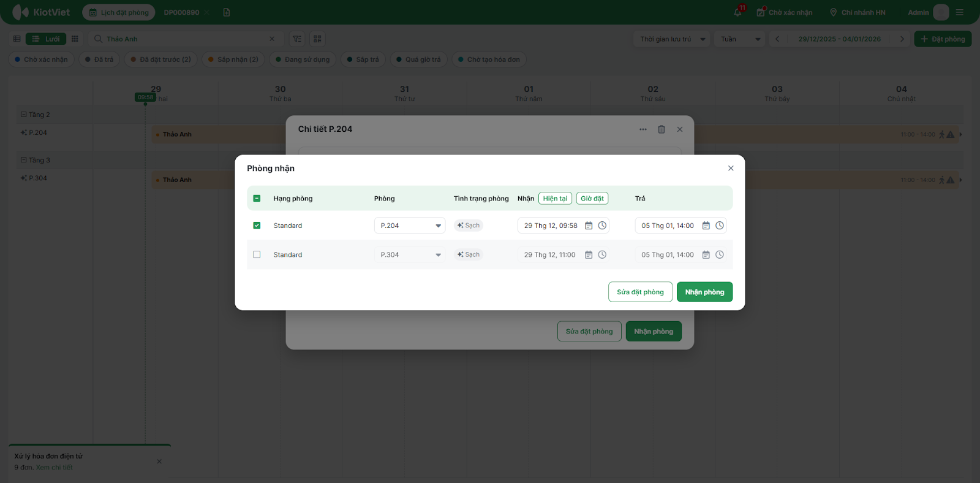
Task: Toggle the Sắp nhận (2) filter
Action: click(233, 59)
